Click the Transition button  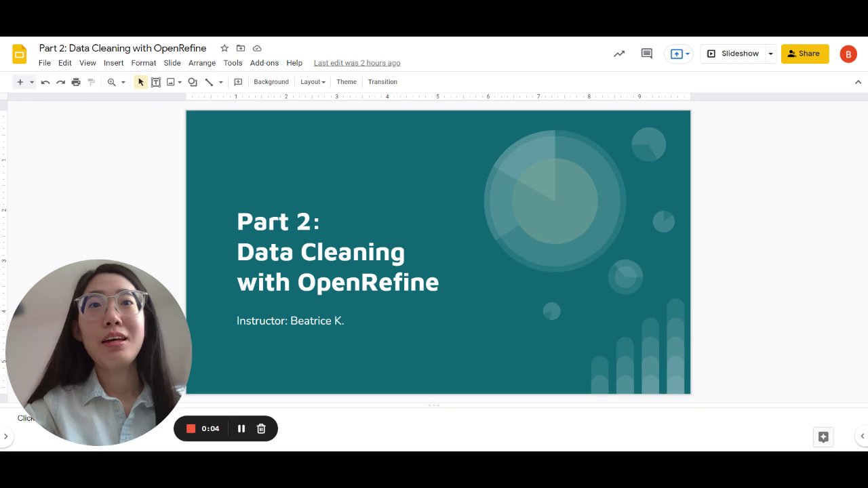[382, 82]
